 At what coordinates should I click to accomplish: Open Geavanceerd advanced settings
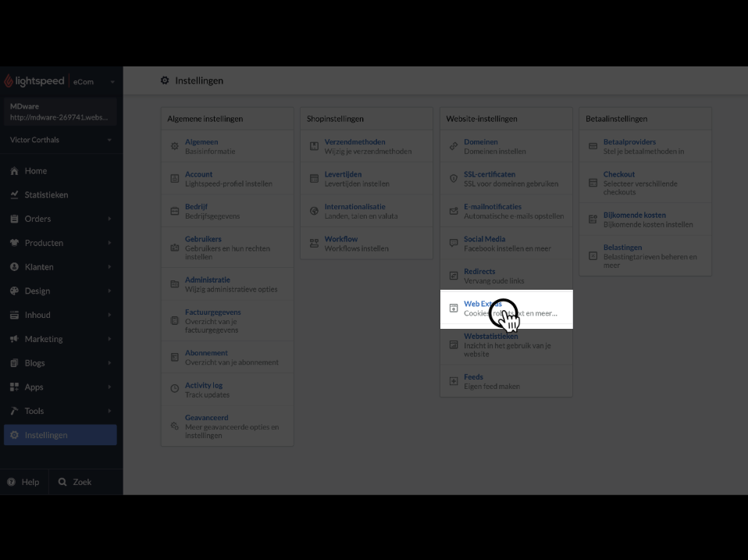[207, 417]
